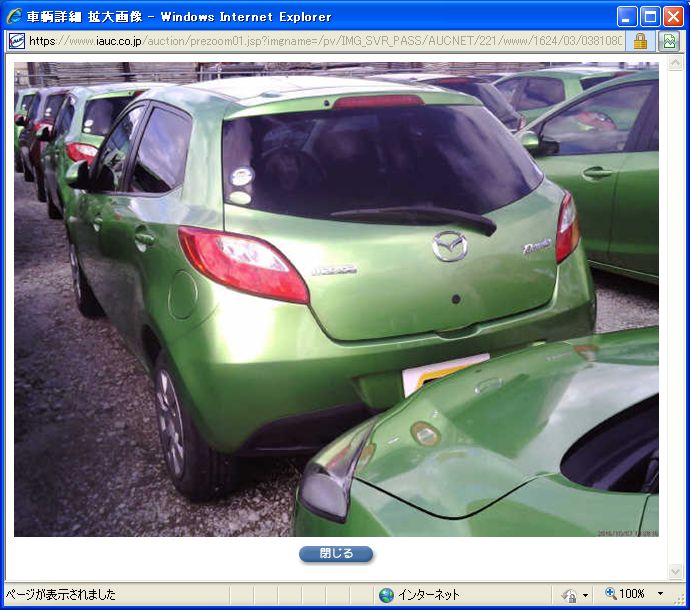This screenshot has height=610, width=690.
Task: Click the page favicon left of the URL
Action: [x=16, y=41]
